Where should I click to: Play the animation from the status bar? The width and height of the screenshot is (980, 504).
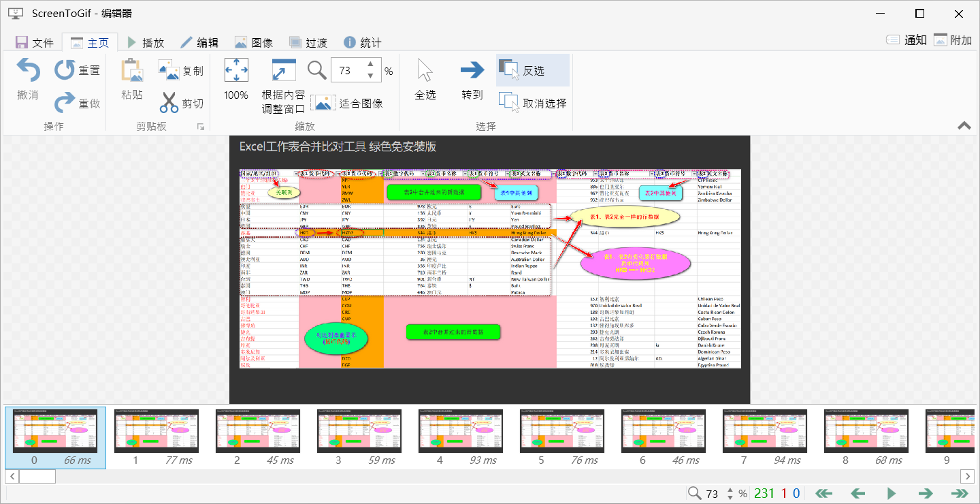pyautogui.click(x=892, y=492)
